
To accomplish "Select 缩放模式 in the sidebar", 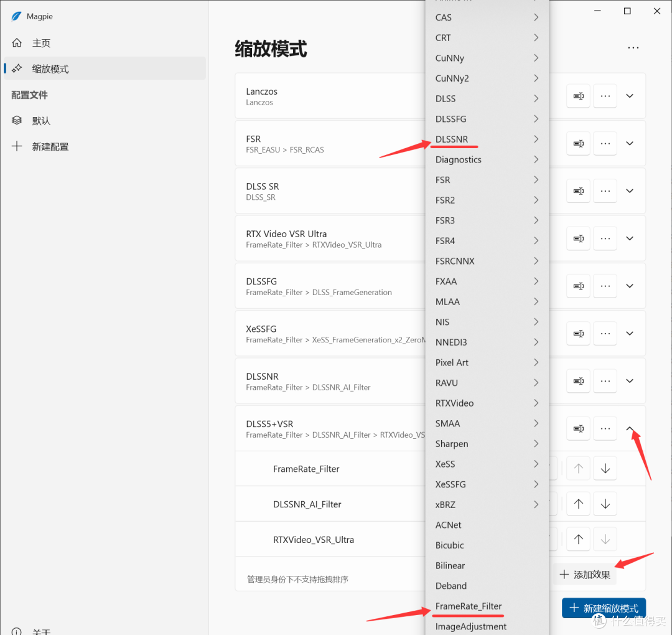I will point(104,68).
